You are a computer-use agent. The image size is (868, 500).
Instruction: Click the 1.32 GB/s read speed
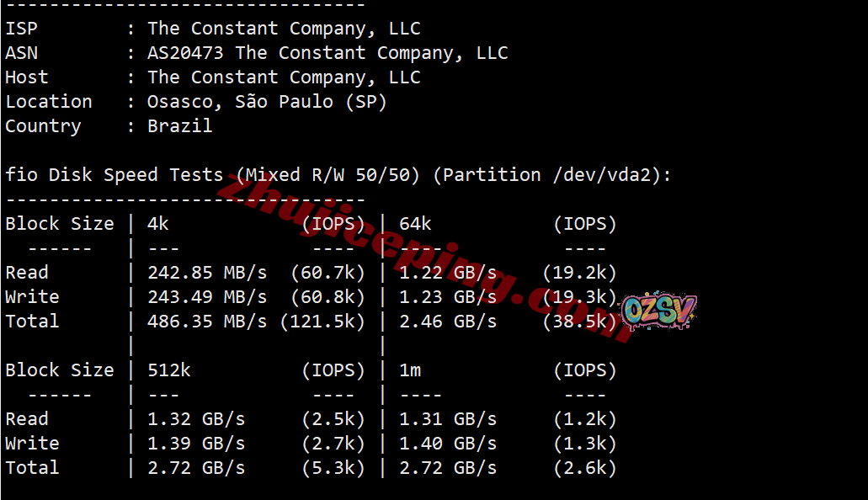point(196,419)
